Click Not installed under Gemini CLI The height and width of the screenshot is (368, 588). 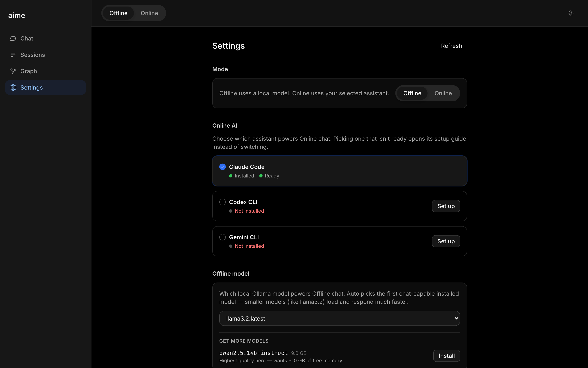249,246
